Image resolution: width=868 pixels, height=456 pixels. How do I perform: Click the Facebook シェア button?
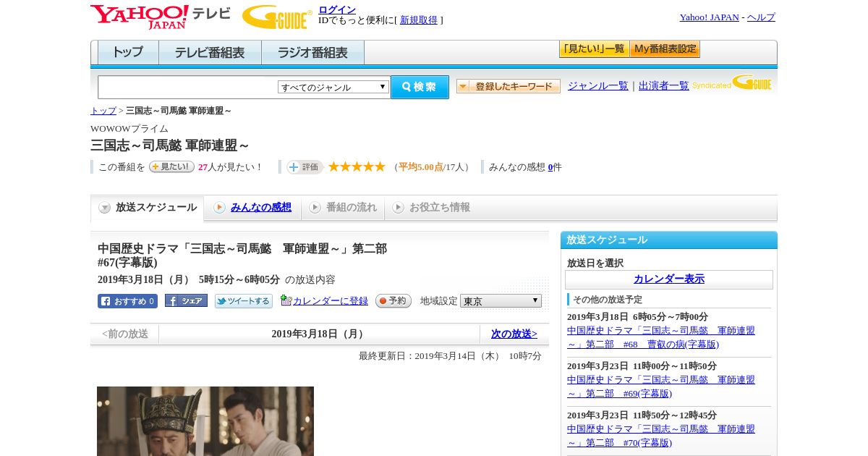click(x=186, y=300)
